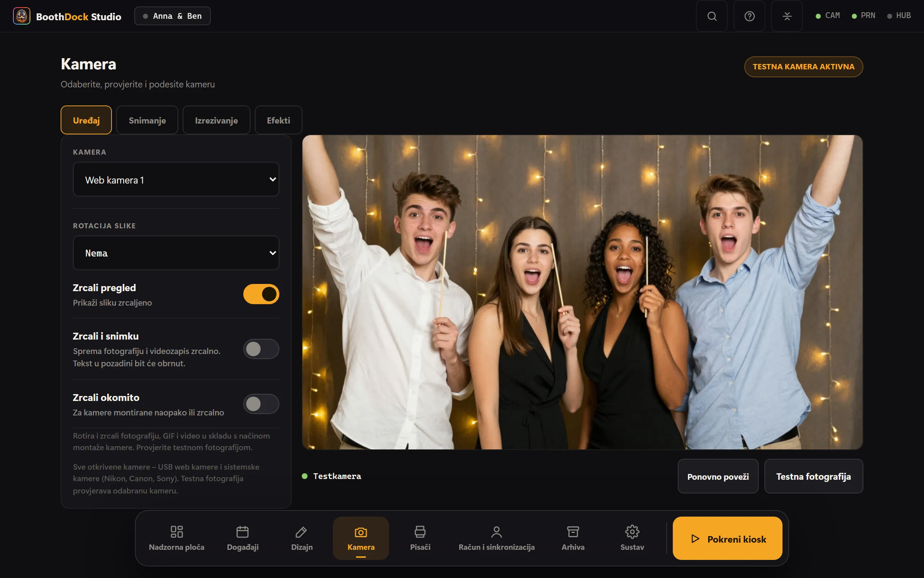Open Dizajn pencil in navigation
The height and width of the screenshot is (578, 924).
click(x=302, y=538)
